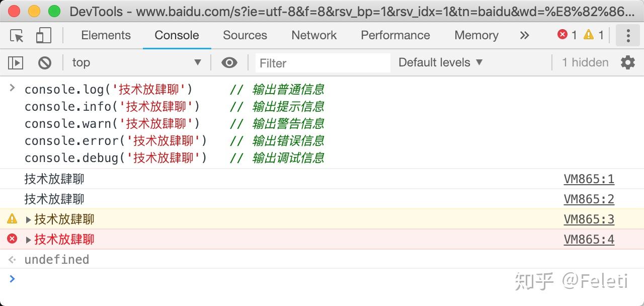Toggle the device toolbar icon
This screenshot has width=644, height=306.
click(44, 35)
